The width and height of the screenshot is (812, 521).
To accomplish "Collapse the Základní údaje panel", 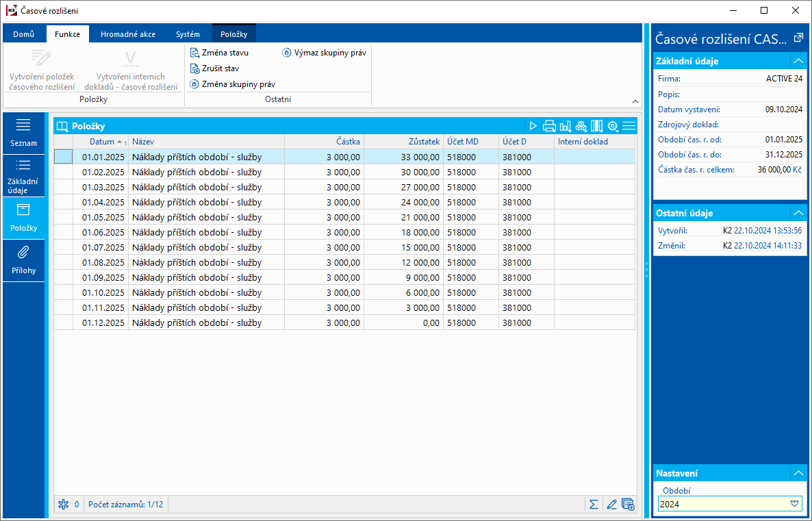I will pyautogui.click(x=798, y=61).
